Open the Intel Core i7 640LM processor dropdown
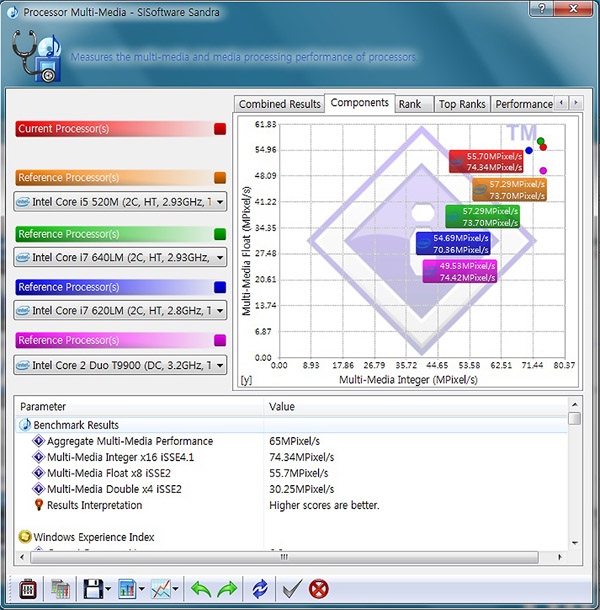Screen dimensions: 600x610 tap(120, 257)
